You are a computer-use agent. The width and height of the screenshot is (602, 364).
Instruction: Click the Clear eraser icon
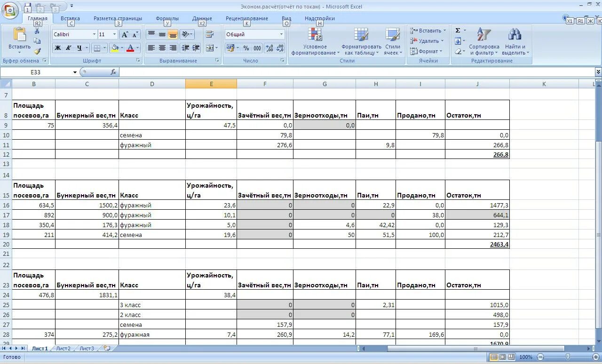click(x=458, y=51)
